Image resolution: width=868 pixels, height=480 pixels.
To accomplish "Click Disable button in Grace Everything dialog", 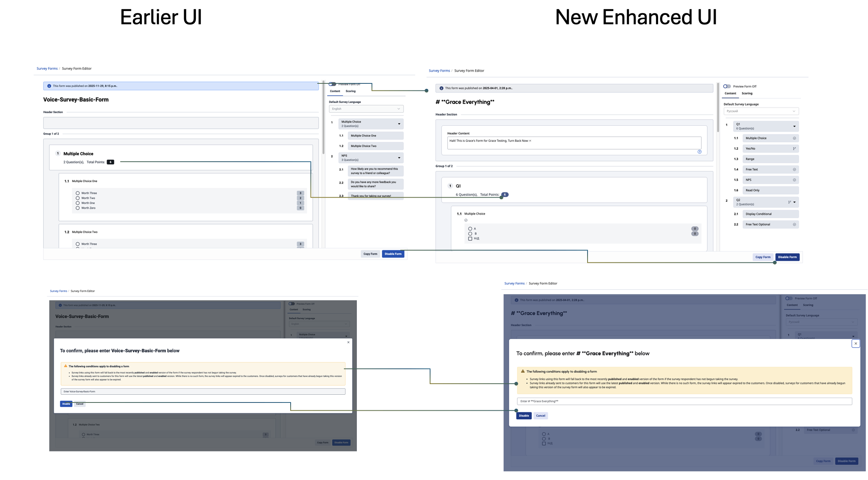I will [x=524, y=416].
